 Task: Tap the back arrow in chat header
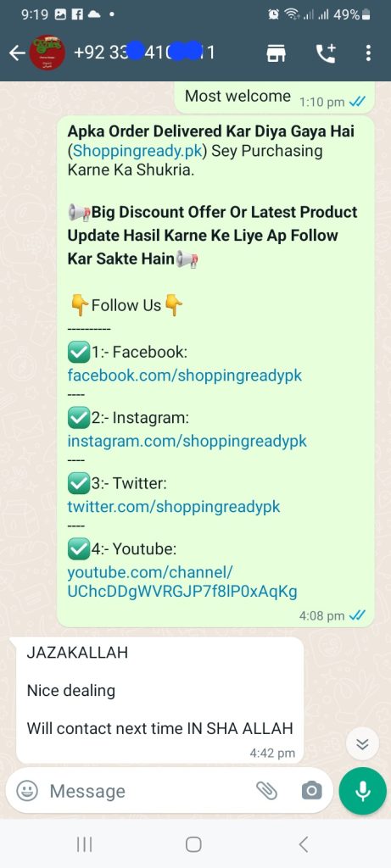click(x=17, y=53)
